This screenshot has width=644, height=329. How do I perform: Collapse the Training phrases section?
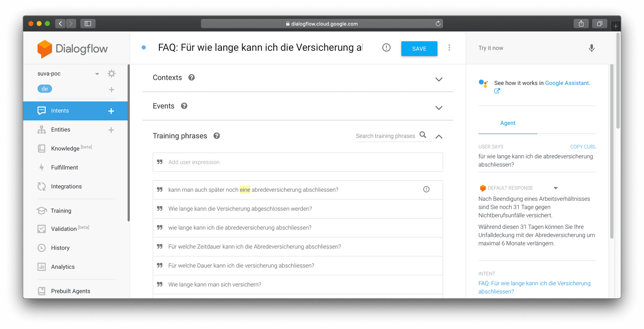click(x=439, y=136)
